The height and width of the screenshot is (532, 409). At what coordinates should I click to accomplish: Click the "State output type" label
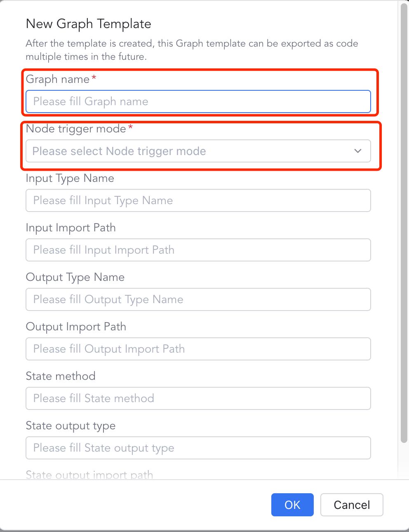click(x=71, y=426)
